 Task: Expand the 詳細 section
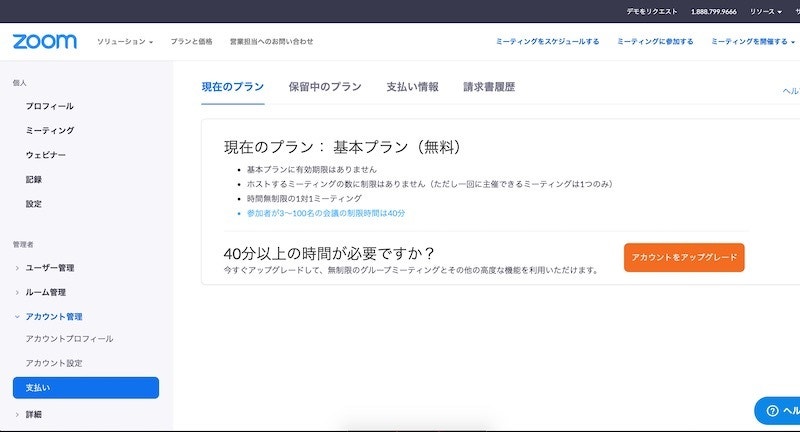(33, 413)
